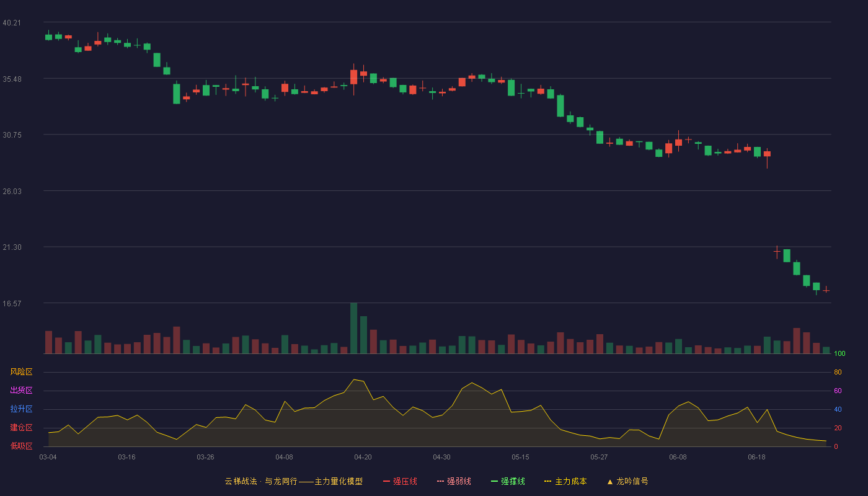Click the tallest green volume bar
The image size is (868, 496).
pyautogui.click(x=353, y=328)
